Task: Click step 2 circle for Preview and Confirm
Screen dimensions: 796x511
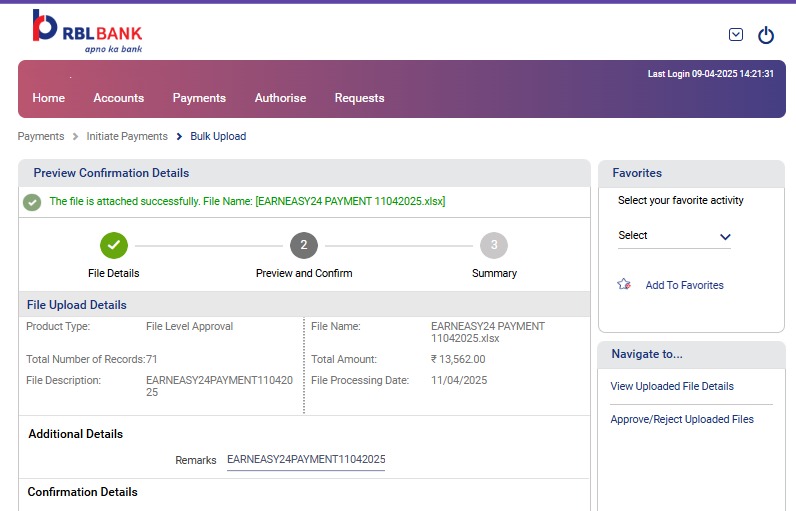Action: pyautogui.click(x=304, y=245)
